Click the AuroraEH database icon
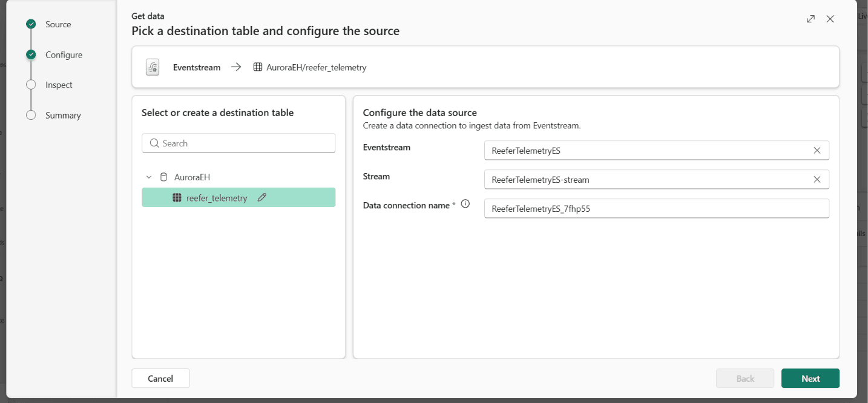 [163, 177]
